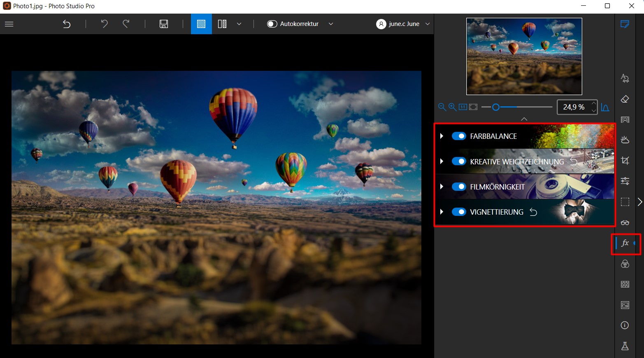This screenshot has height=358, width=644.
Task: Open the glasses icon tool in sidebar
Action: point(625,222)
